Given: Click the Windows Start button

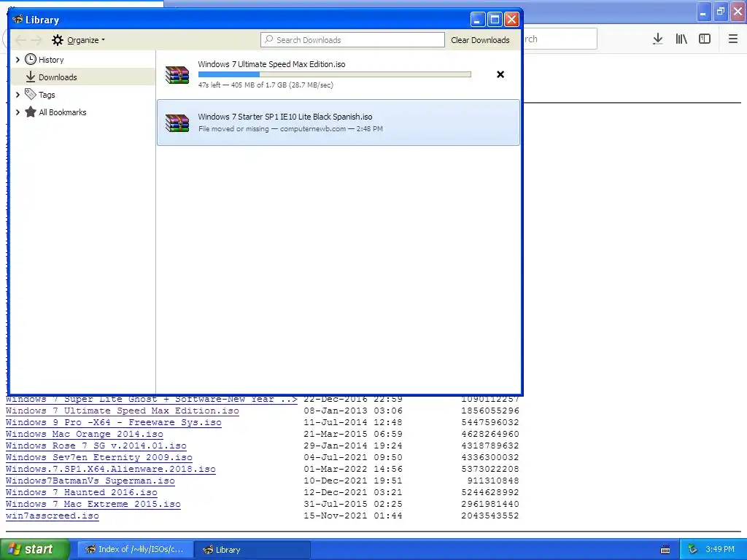Looking at the screenshot, I should (x=34, y=549).
